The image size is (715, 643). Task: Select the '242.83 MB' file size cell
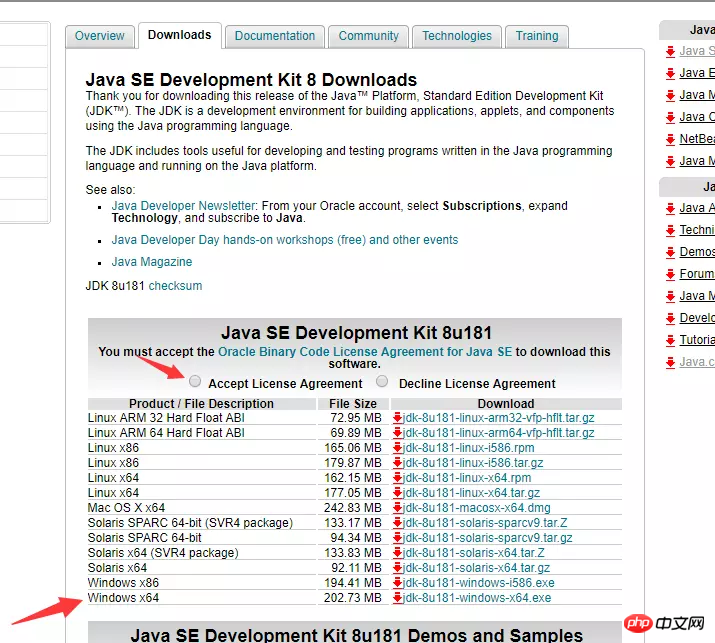353,508
